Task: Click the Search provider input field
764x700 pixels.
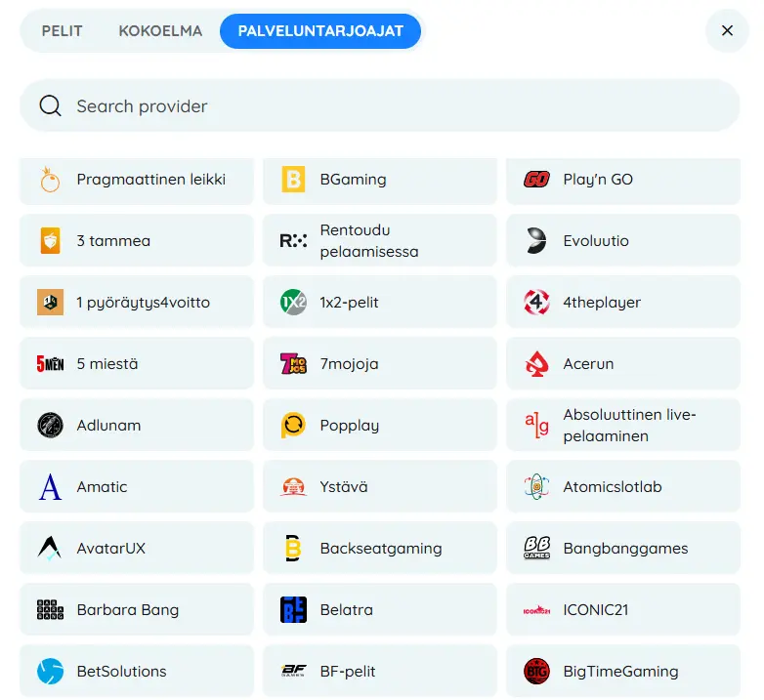Action: [x=391, y=106]
